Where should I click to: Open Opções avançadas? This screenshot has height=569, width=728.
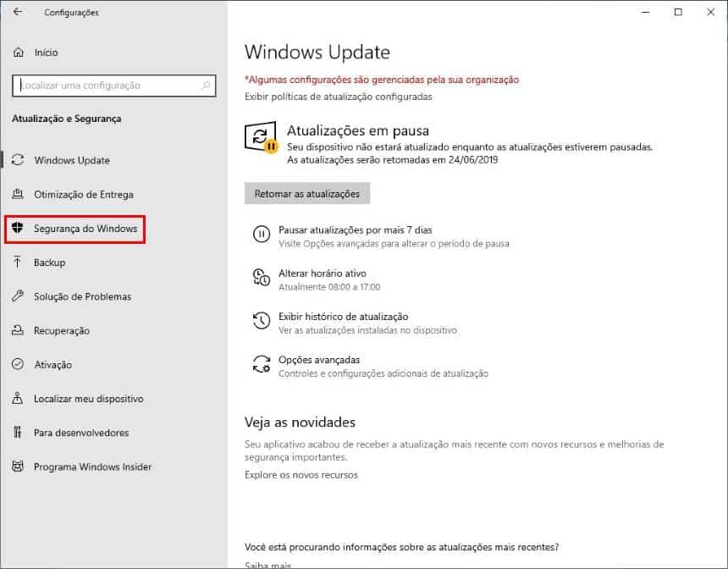(319, 360)
